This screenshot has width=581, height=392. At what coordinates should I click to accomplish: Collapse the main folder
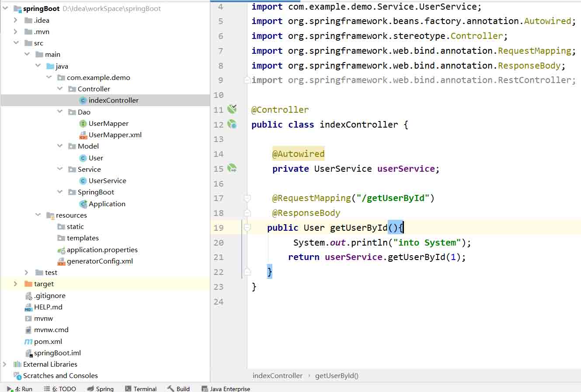27,54
